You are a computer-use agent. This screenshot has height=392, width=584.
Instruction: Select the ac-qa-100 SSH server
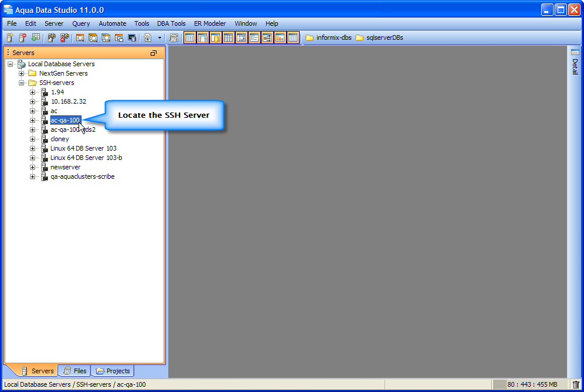coord(65,120)
